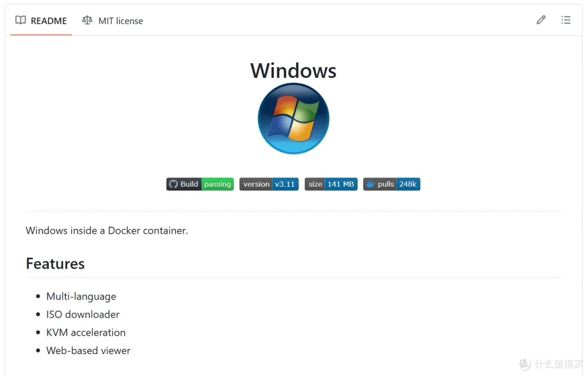
Task: Open the outline table of contents icon
Action: point(566,20)
